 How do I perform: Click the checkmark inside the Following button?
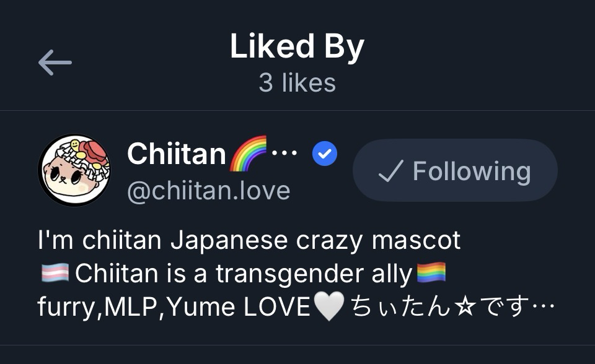pyautogui.click(x=390, y=171)
